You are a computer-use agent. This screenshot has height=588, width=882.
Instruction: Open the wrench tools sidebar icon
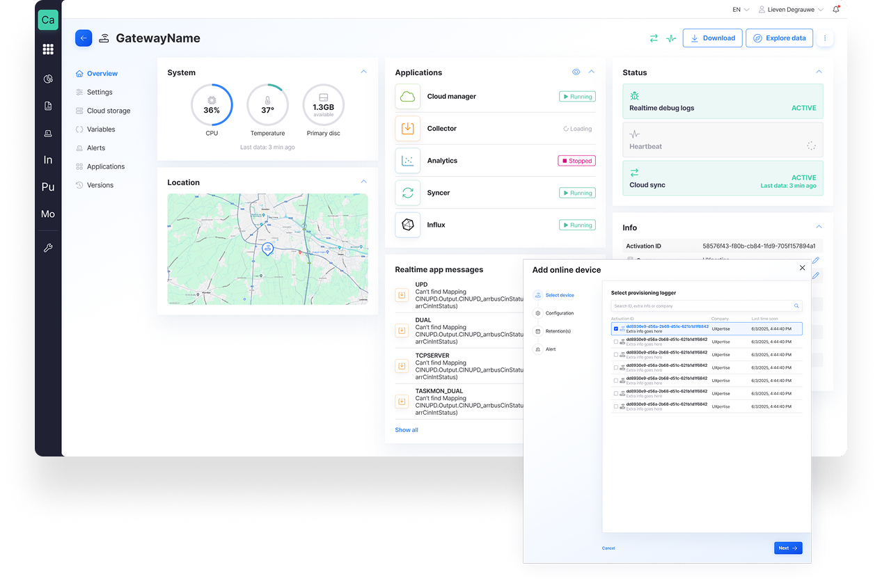[x=48, y=248]
